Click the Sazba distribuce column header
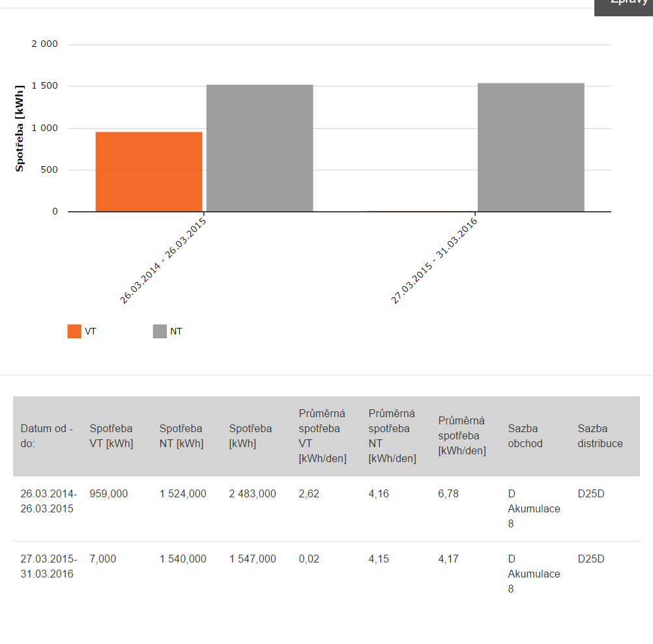Screen dimensions: 653x644 pyautogui.click(x=600, y=435)
